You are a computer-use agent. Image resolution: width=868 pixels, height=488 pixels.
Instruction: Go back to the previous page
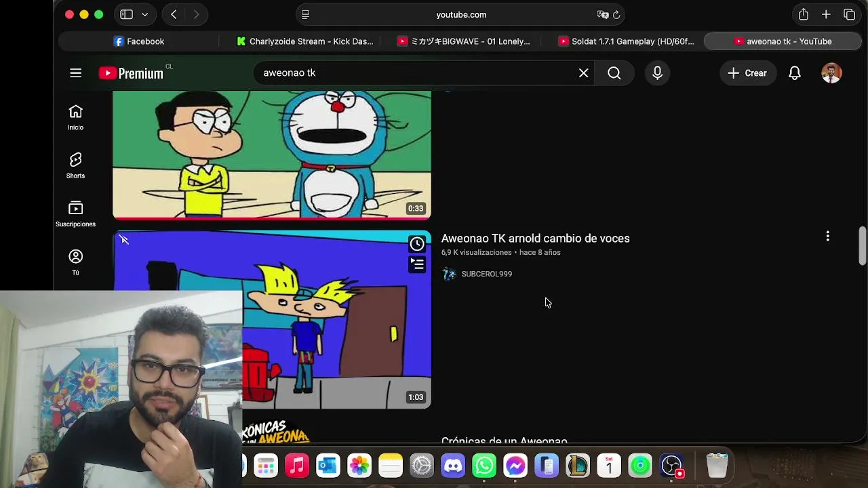(174, 14)
